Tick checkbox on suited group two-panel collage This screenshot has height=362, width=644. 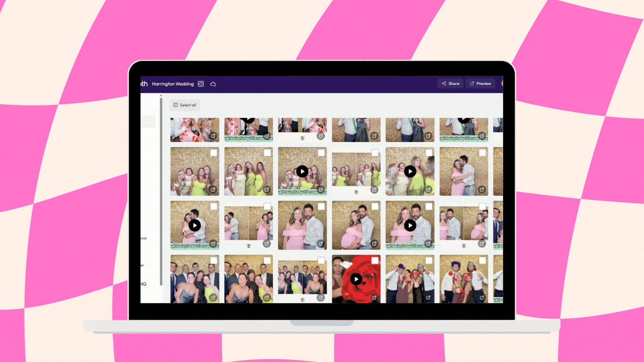point(321,260)
